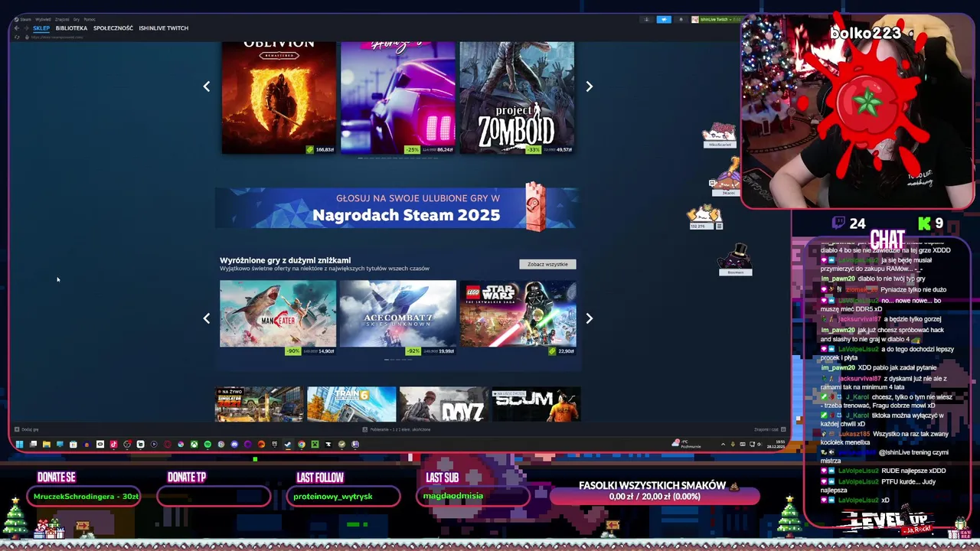Open the Pomoc menu

tap(90, 19)
